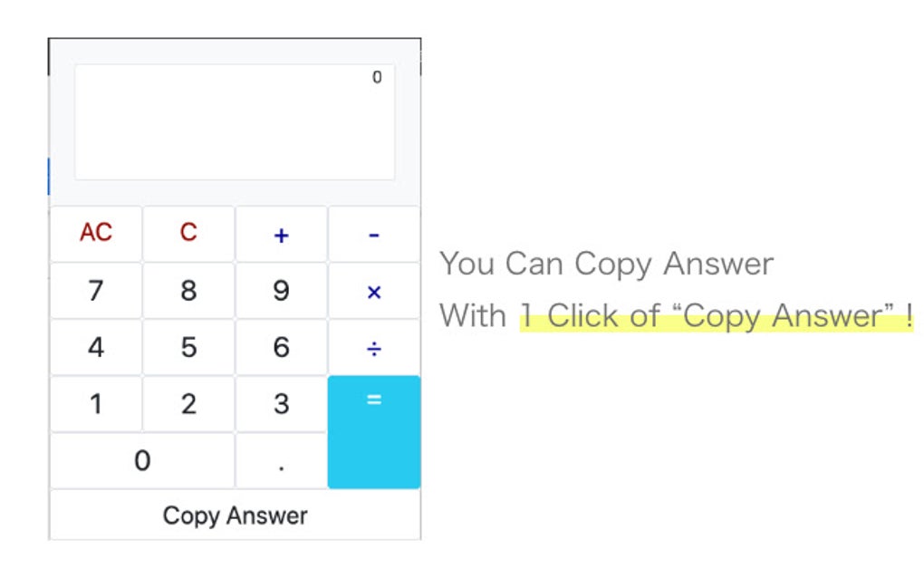This screenshot has height=578, width=924.
Task: Click the calculator result display showing 0
Action: click(x=236, y=118)
